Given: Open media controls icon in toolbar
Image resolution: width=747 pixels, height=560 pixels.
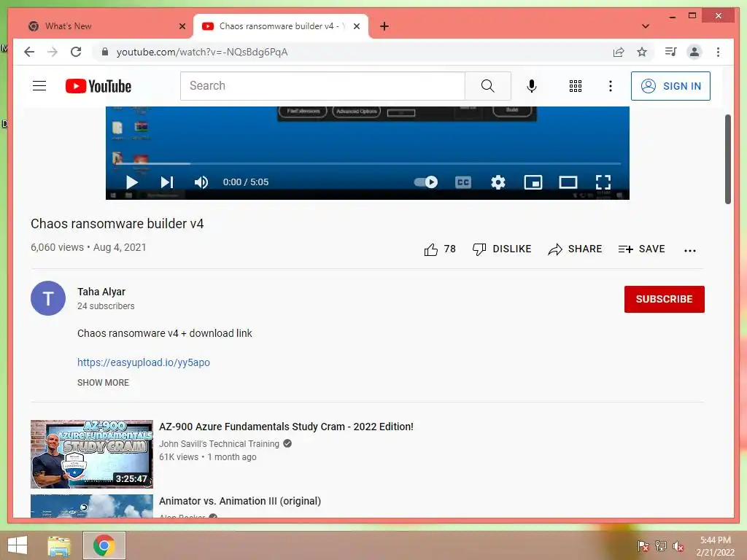Looking at the screenshot, I should 671,52.
